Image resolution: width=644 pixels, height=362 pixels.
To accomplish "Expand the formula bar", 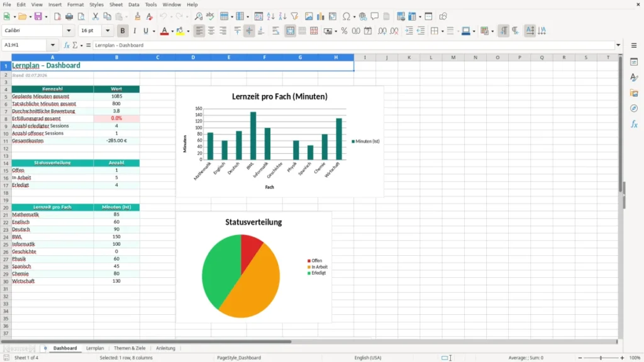I will pyautogui.click(x=618, y=45).
